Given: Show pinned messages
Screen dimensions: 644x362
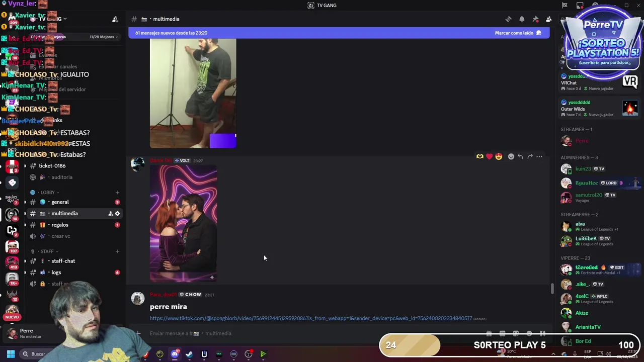Looking at the screenshot, I should point(535,19).
